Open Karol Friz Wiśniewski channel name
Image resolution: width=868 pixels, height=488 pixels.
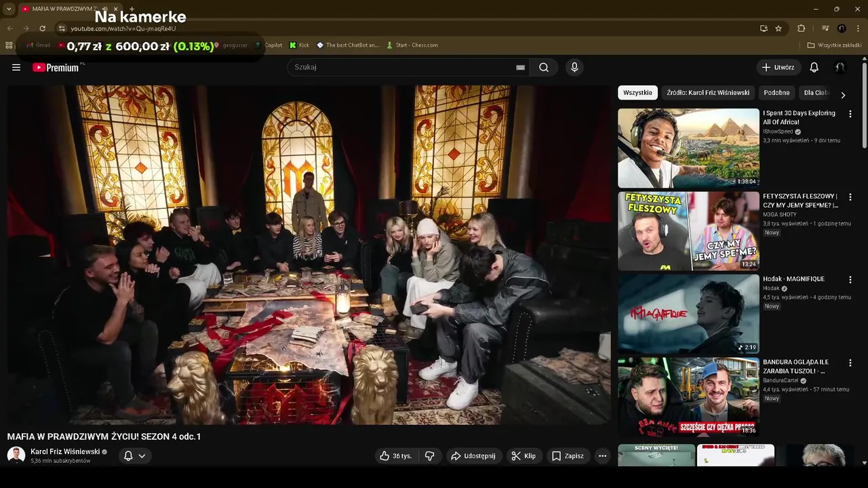click(65, 451)
